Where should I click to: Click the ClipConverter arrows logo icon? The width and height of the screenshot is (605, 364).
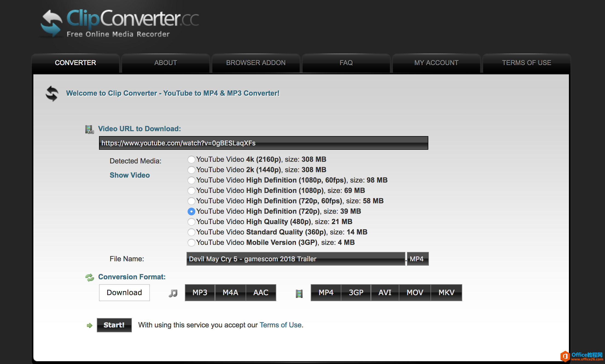coord(51,24)
